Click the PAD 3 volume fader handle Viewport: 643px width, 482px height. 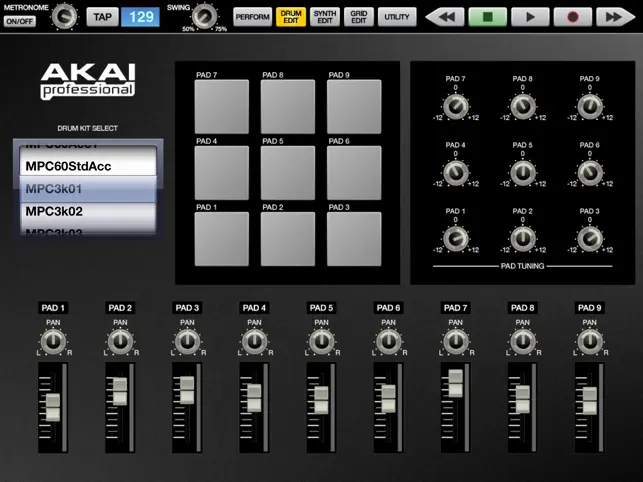click(187, 390)
